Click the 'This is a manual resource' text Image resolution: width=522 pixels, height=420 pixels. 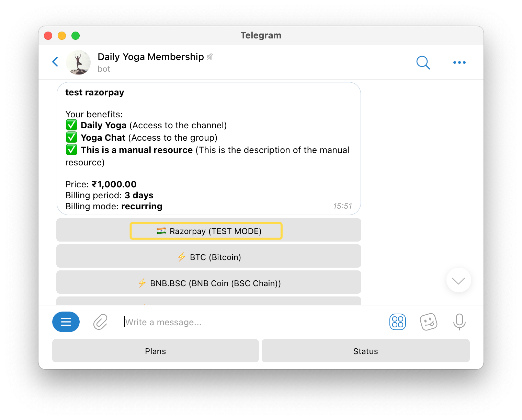(137, 150)
